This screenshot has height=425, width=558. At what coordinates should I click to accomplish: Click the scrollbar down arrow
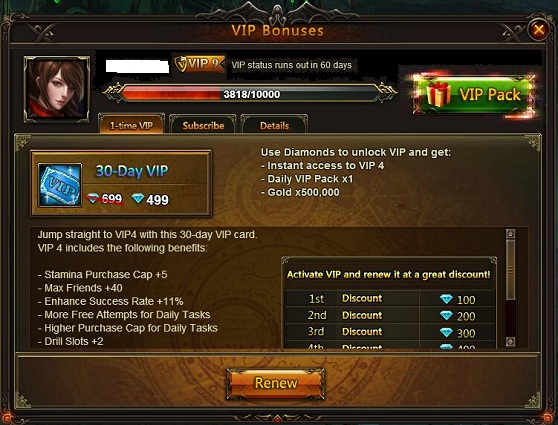510,342
